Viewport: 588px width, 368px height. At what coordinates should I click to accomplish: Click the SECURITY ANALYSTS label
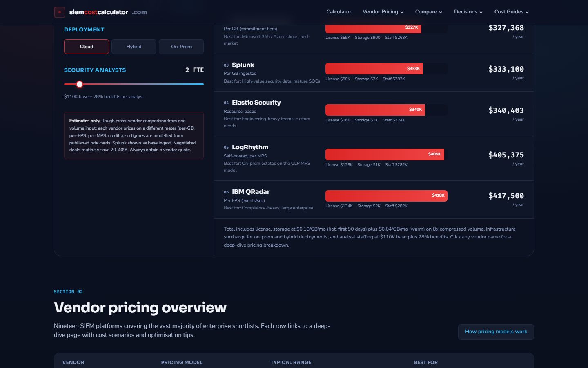pyautogui.click(x=95, y=70)
